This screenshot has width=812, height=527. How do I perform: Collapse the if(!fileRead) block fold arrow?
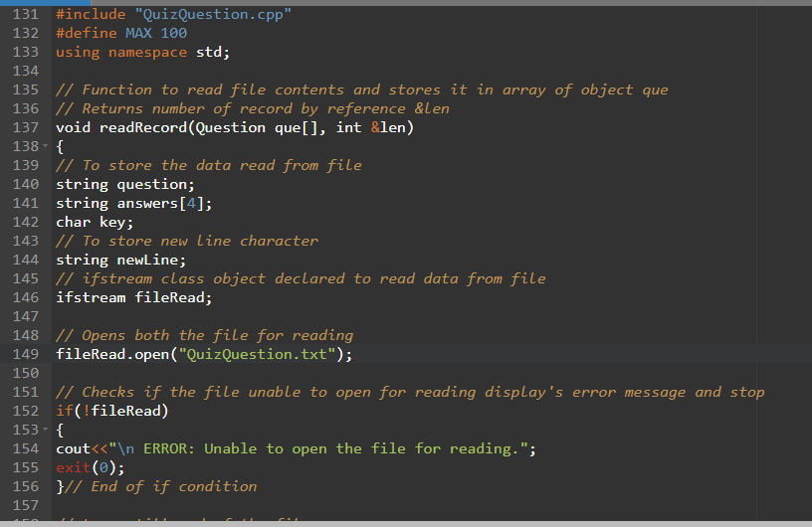pyautogui.click(x=47, y=431)
